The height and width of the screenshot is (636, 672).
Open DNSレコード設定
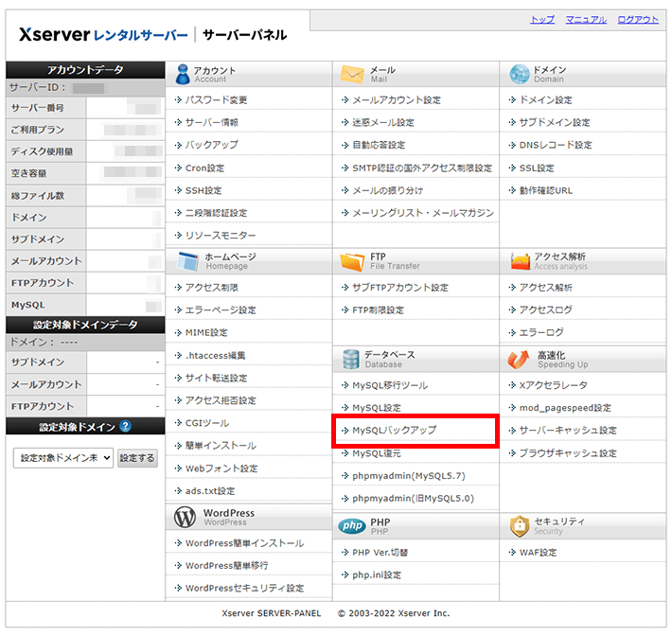(x=556, y=145)
